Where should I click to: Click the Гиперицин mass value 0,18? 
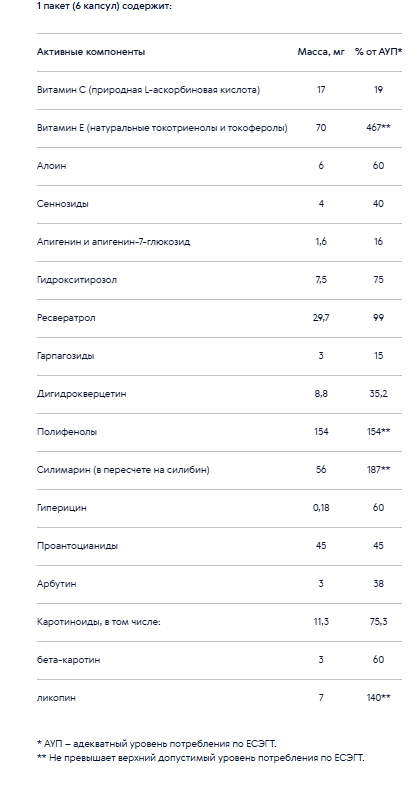321,508
